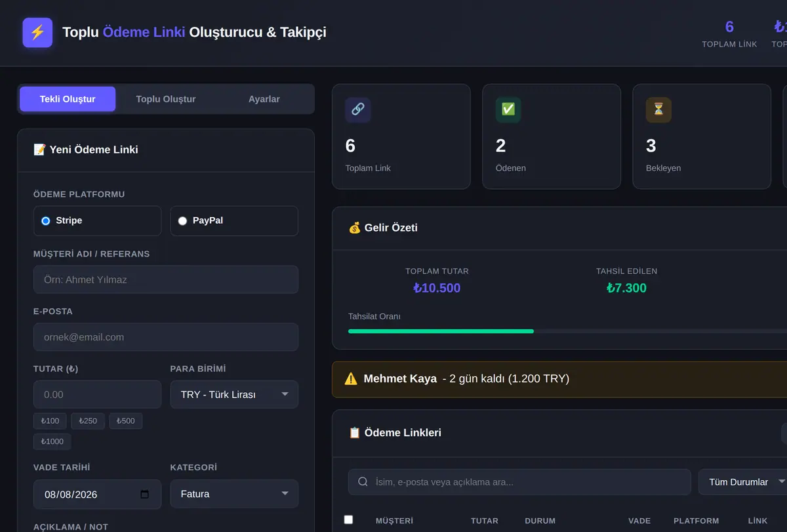
Task: Click the Tutar column header
Action: 485,521
